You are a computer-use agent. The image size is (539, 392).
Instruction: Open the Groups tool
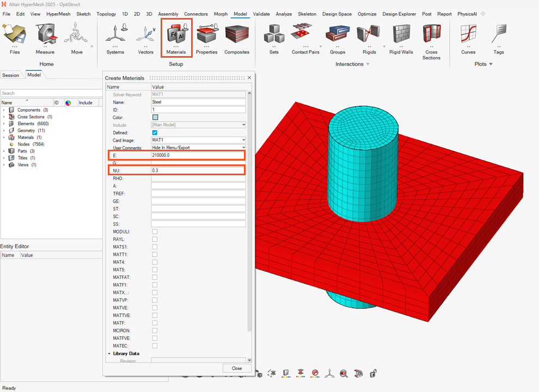[338, 39]
